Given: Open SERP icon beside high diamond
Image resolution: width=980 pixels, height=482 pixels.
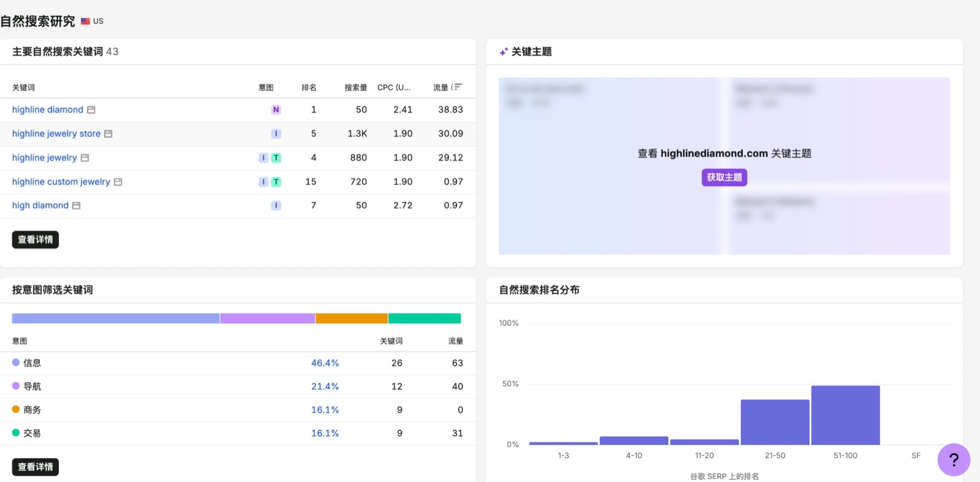Looking at the screenshot, I should click(x=77, y=205).
